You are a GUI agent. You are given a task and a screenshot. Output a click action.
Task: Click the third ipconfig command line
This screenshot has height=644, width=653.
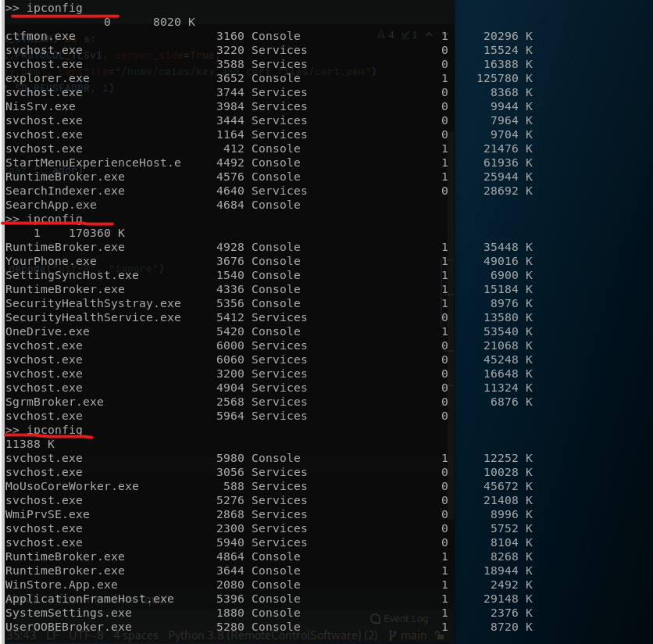(55, 430)
